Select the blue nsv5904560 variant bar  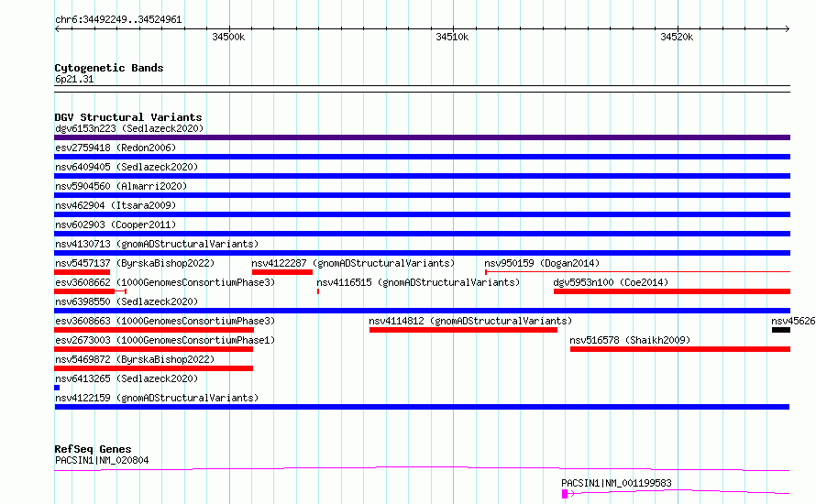click(422, 195)
